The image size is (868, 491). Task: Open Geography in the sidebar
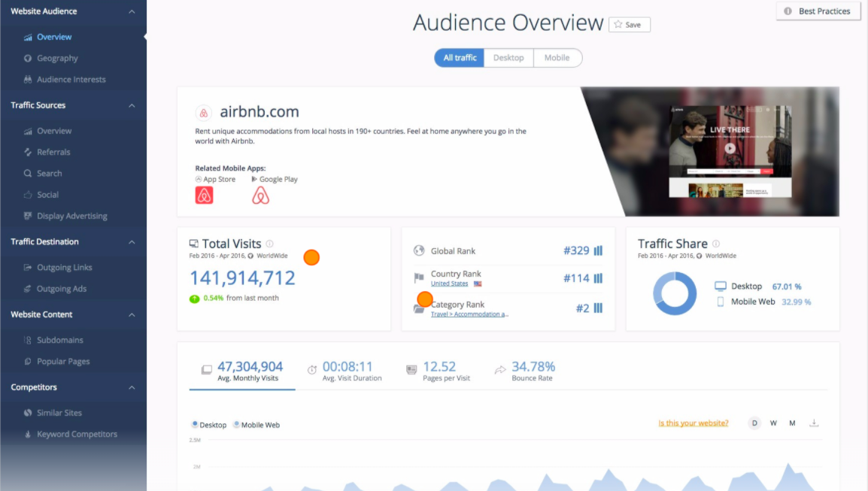57,59
